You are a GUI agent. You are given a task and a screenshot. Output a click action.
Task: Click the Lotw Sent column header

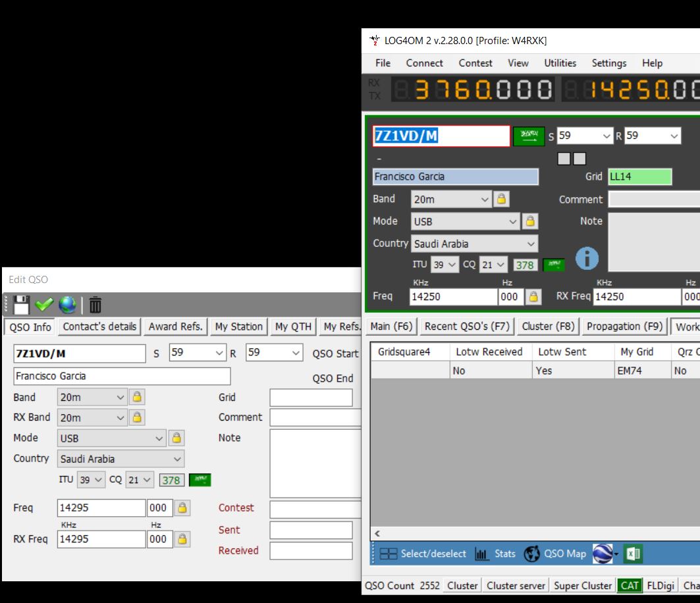point(573,352)
